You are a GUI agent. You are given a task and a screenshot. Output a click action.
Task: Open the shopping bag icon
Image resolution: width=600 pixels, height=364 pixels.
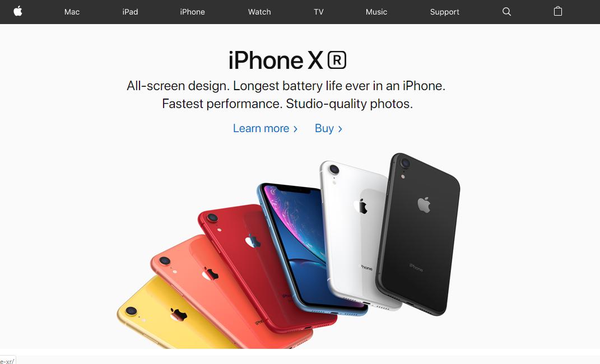click(x=558, y=11)
